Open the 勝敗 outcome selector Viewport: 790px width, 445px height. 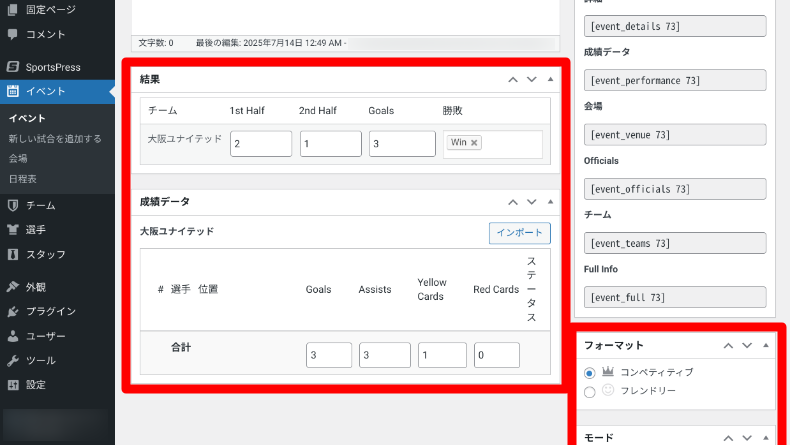coord(493,144)
